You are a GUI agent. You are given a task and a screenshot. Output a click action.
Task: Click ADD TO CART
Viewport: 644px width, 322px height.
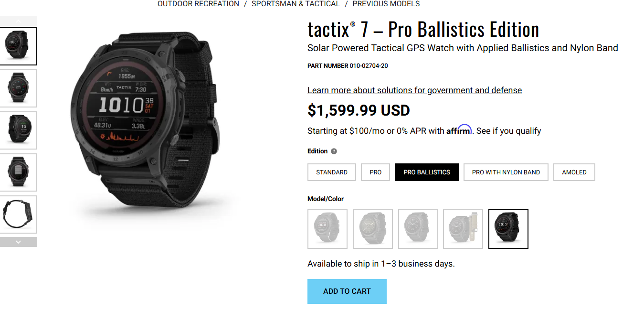347,291
